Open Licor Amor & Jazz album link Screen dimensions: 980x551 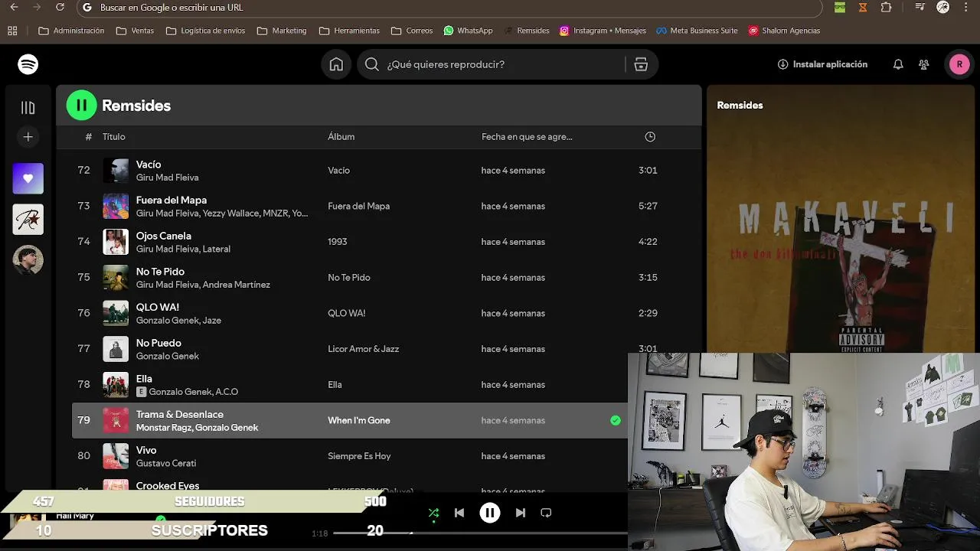pyautogui.click(x=364, y=349)
